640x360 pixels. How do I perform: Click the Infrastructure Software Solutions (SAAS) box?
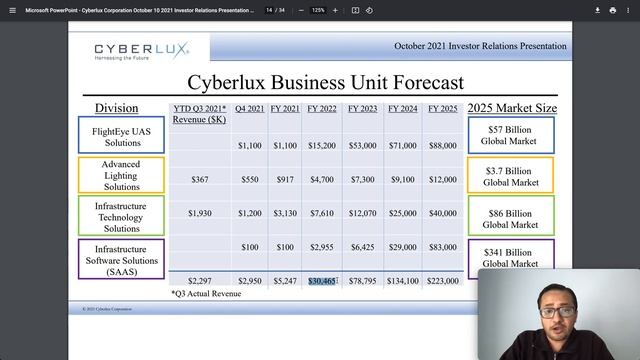121,259
